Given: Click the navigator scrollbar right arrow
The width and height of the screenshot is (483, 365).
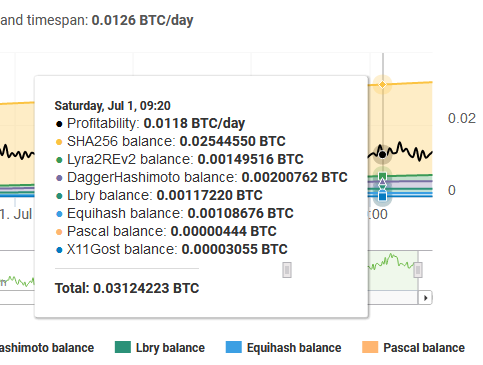Looking at the screenshot, I should pyautogui.click(x=425, y=298).
